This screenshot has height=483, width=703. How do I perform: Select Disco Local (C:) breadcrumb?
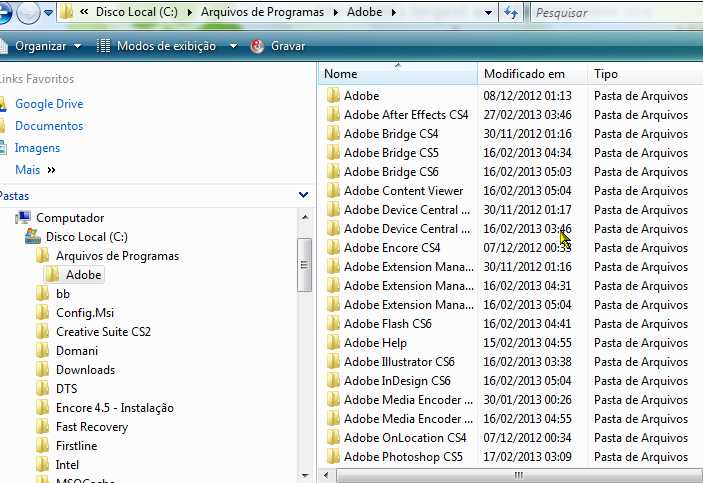pos(137,12)
